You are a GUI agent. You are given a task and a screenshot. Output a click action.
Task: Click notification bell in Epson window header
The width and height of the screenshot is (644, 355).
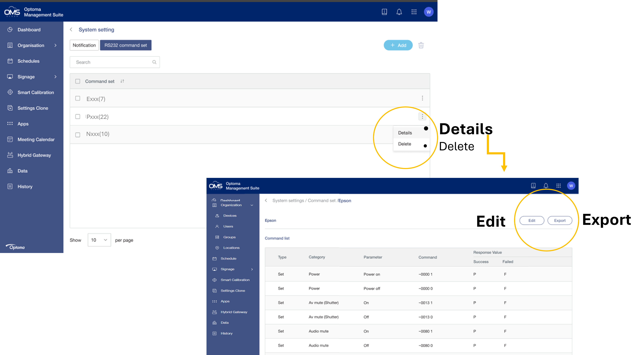546,186
